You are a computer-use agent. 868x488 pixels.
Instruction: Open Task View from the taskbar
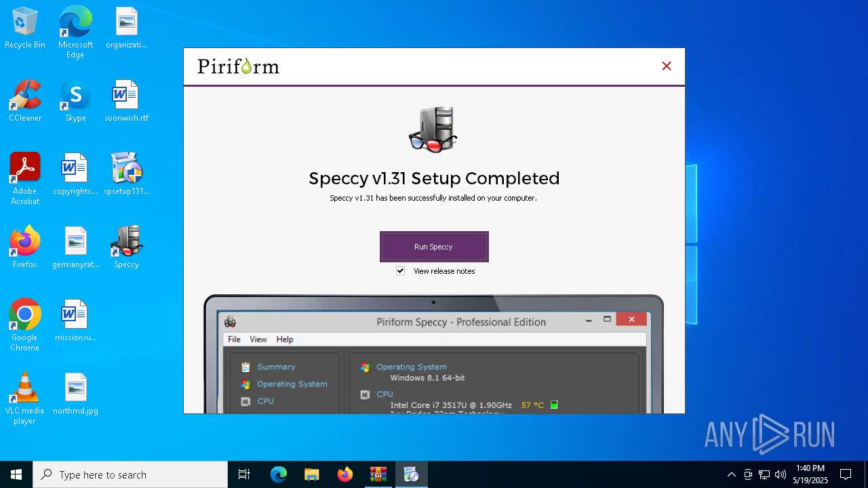tap(244, 474)
